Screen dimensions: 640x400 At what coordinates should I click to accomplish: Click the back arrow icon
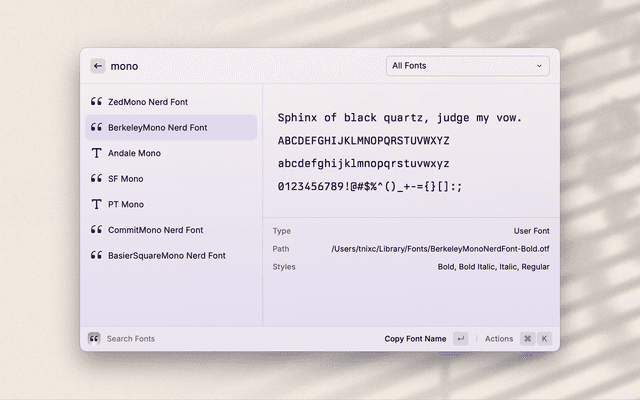coord(97,66)
